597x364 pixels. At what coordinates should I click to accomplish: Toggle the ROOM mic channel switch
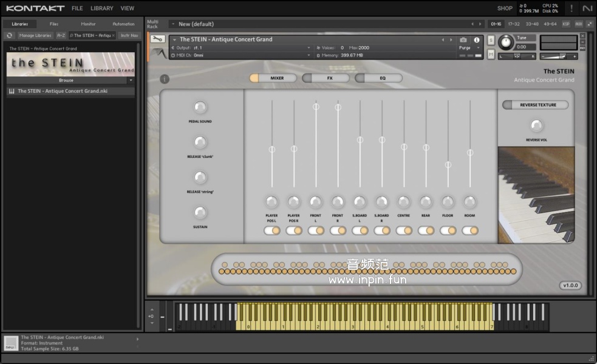[469, 231]
